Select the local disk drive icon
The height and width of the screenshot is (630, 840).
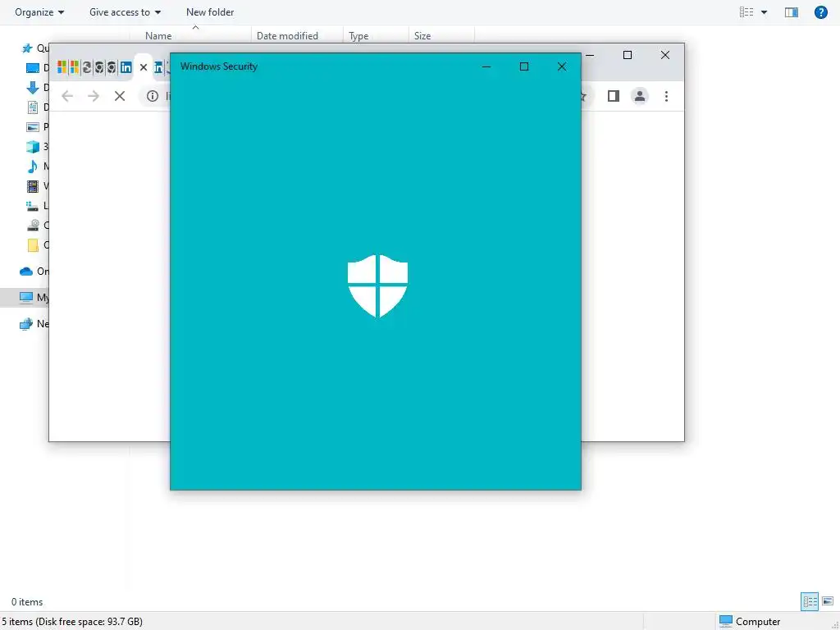[x=33, y=206]
